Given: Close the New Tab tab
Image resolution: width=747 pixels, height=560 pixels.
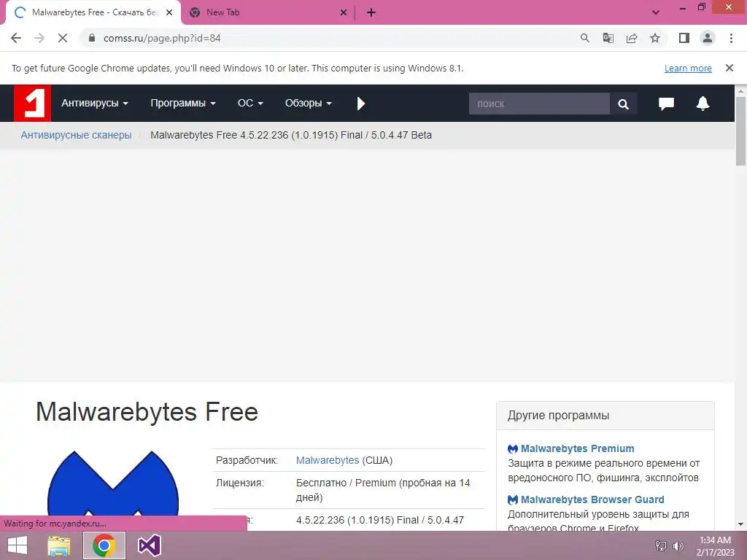Looking at the screenshot, I should pos(344,12).
